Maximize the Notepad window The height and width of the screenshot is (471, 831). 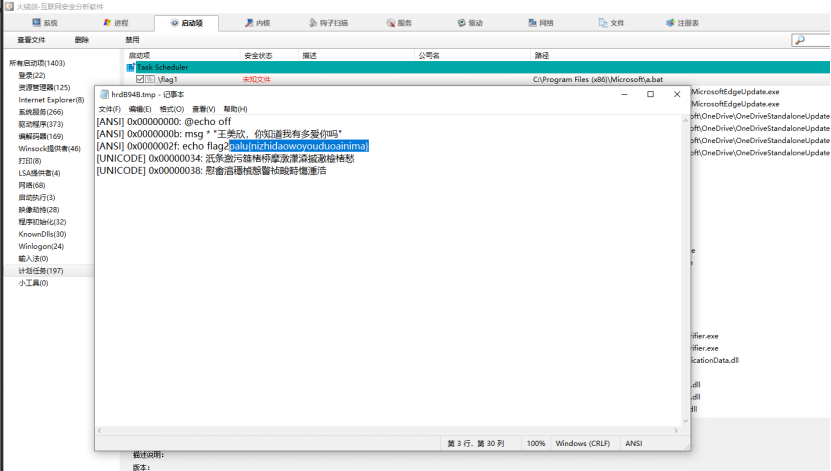point(650,94)
